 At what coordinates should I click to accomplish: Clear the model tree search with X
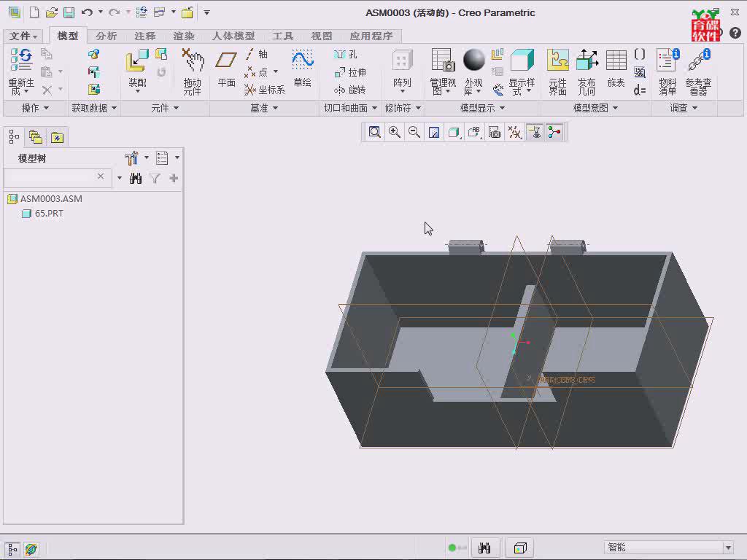101,176
